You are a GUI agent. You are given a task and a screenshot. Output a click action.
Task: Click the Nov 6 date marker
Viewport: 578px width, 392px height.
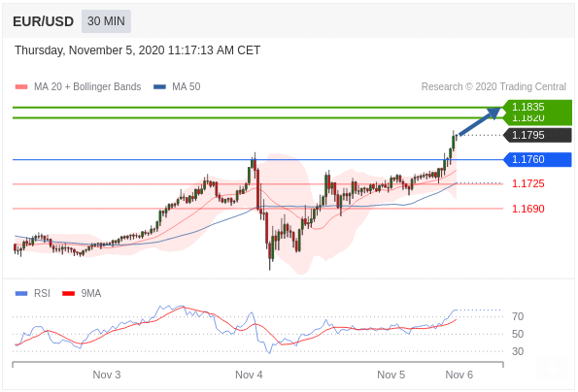coord(459,375)
